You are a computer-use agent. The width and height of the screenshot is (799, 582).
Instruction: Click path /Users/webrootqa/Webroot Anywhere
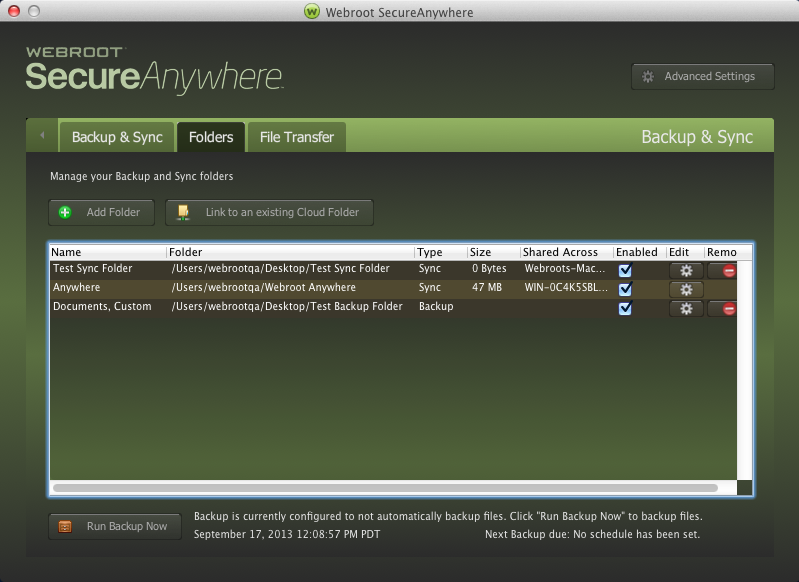pyautogui.click(x=263, y=287)
